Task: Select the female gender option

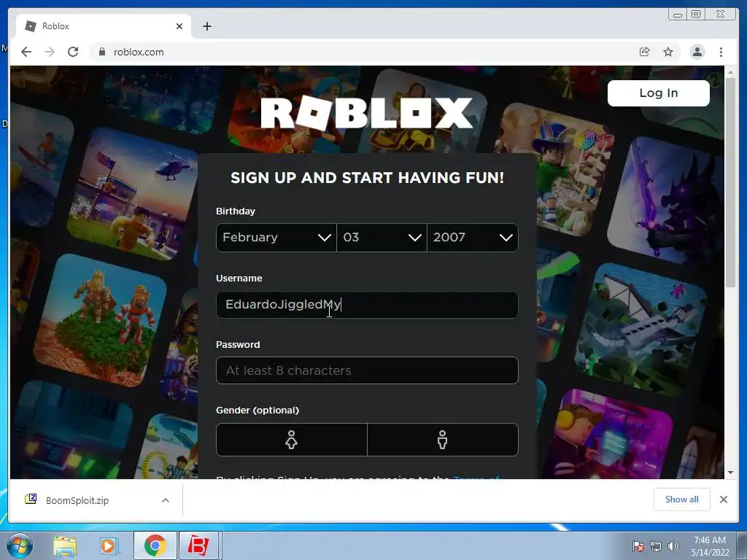Action: pos(292,440)
